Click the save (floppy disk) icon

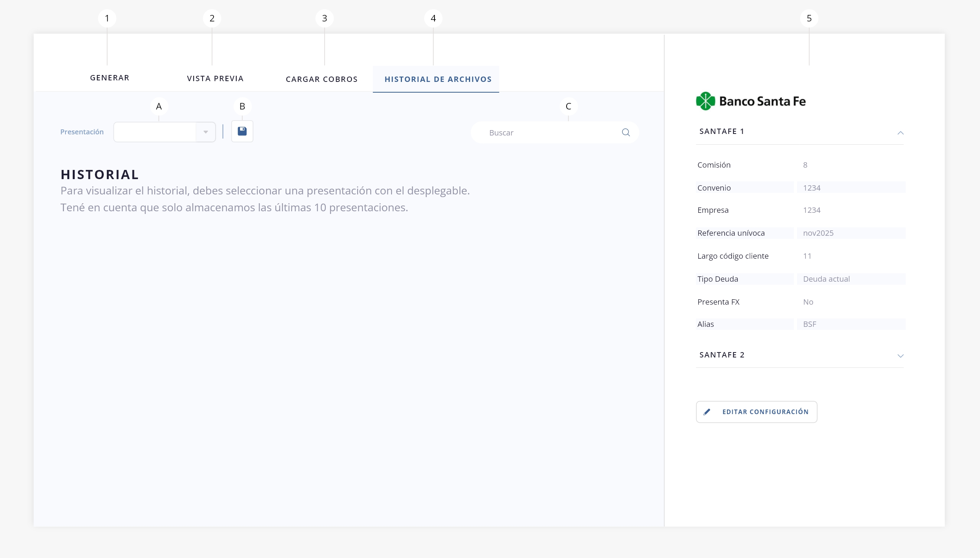click(x=242, y=131)
